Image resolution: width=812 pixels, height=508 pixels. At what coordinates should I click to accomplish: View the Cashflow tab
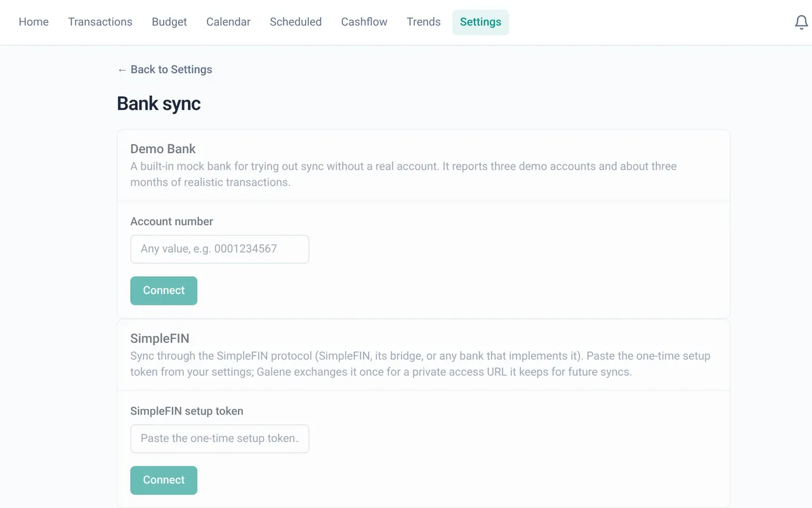pyautogui.click(x=364, y=22)
